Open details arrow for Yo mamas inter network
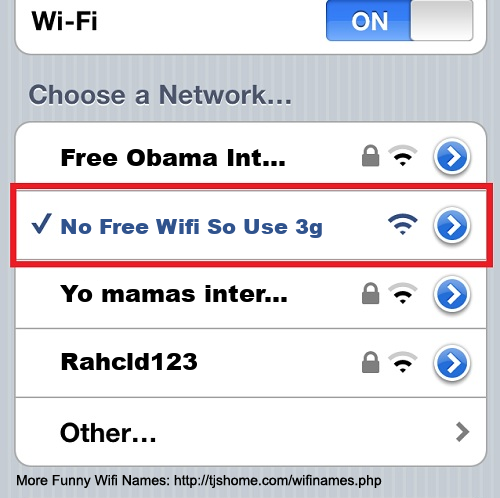 coord(452,294)
